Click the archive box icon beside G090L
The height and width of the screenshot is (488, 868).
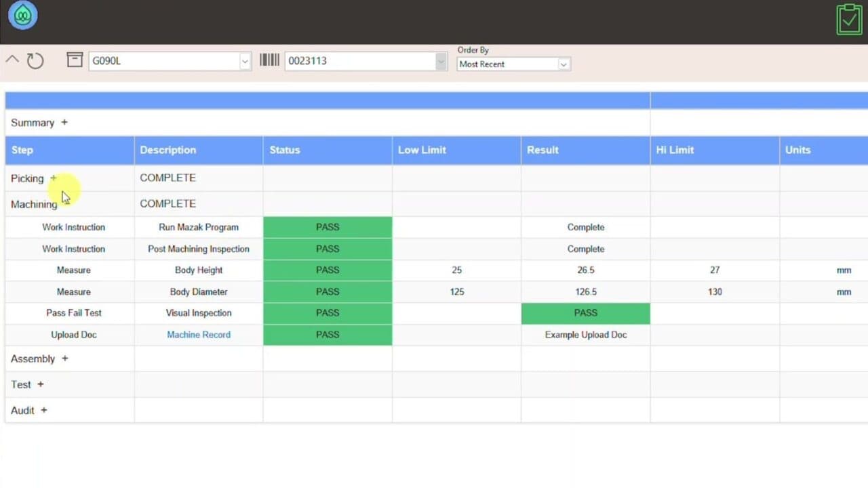(75, 60)
